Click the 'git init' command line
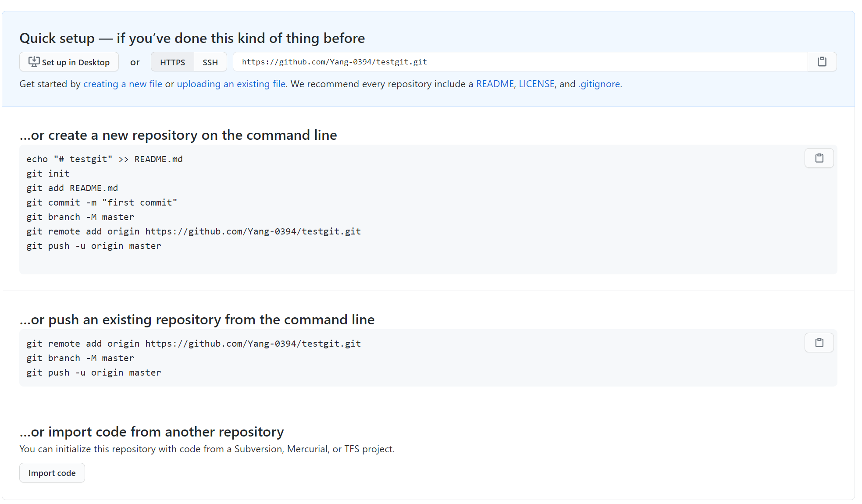 [48, 174]
